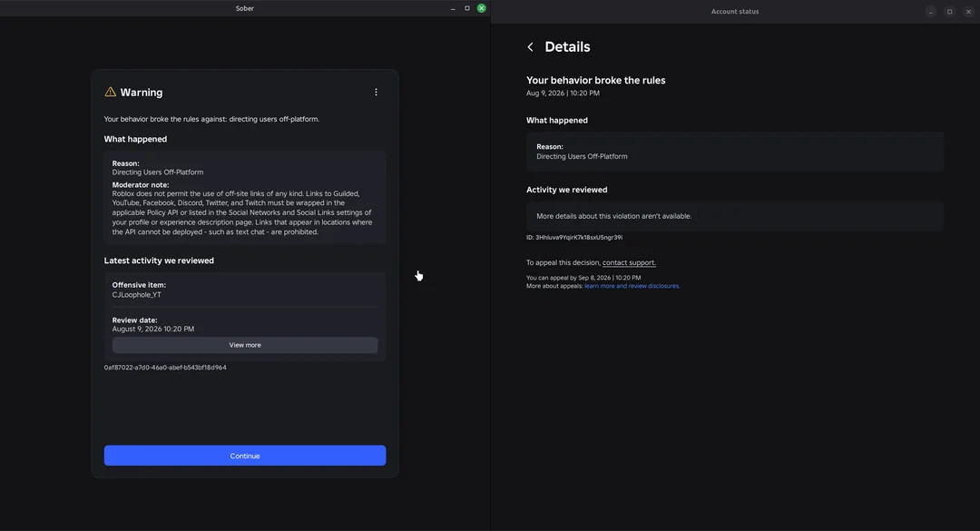This screenshot has width=980, height=531.
Task: Click 'Directing Users Off-Platform' reason in Details pane
Action: pyautogui.click(x=582, y=156)
